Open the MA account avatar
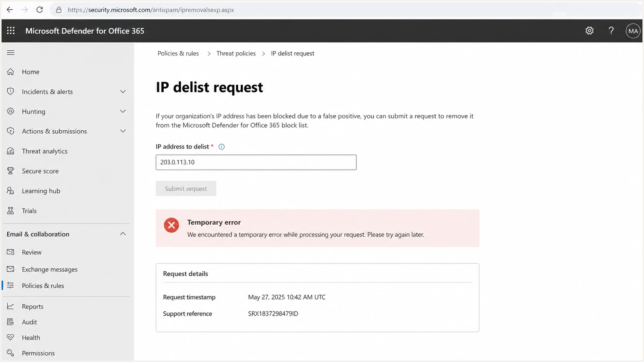This screenshot has width=644, height=362. (x=633, y=31)
